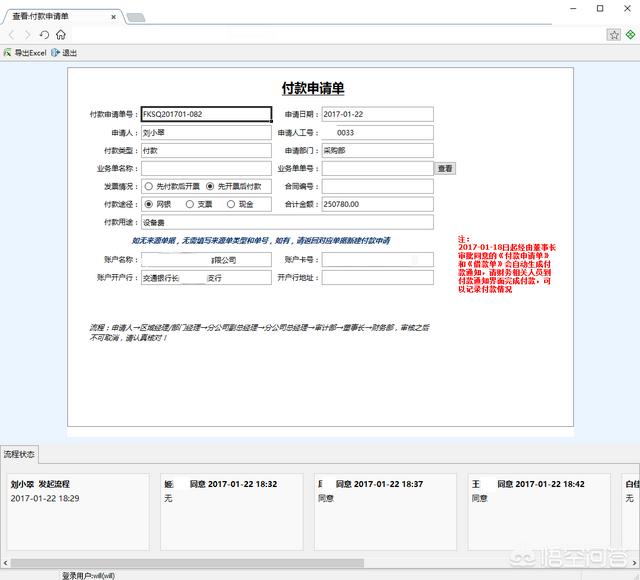Select 先付款后开票 radio option
The width and height of the screenshot is (640, 580).
point(149,186)
